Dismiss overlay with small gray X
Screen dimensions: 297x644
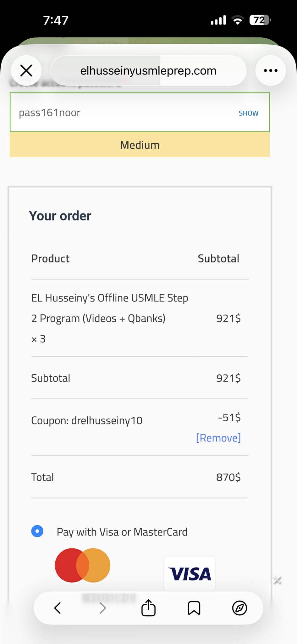click(x=277, y=580)
